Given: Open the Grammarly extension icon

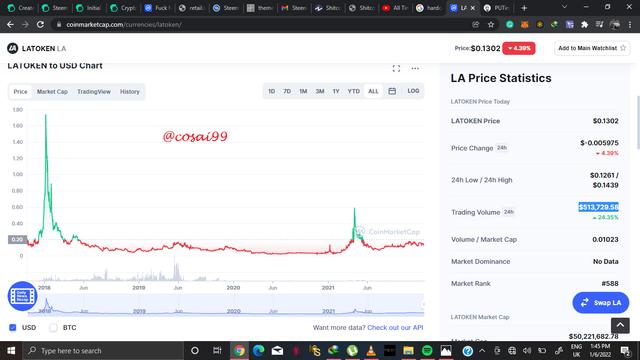Looking at the screenshot, I should click(x=509, y=24).
